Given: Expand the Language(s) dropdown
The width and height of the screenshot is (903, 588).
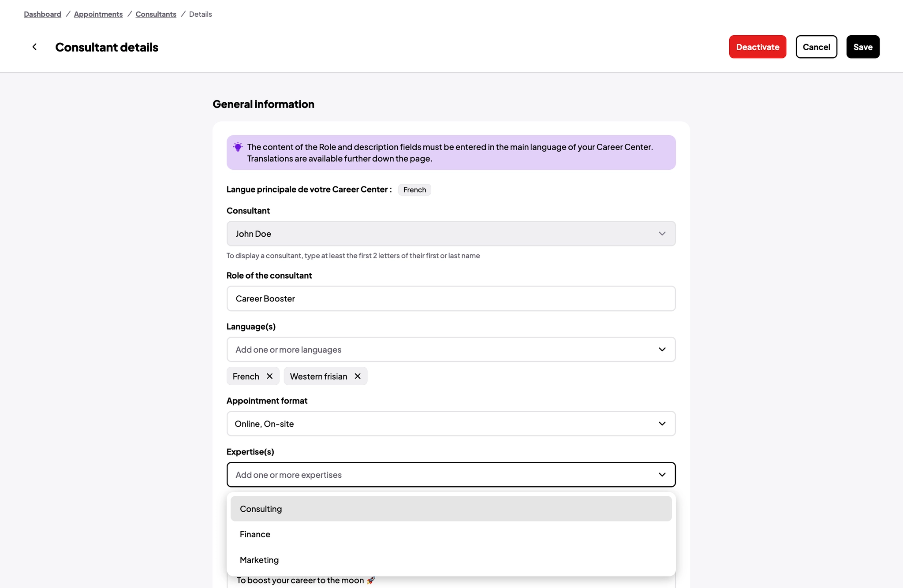Looking at the screenshot, I should click(451, 350).
